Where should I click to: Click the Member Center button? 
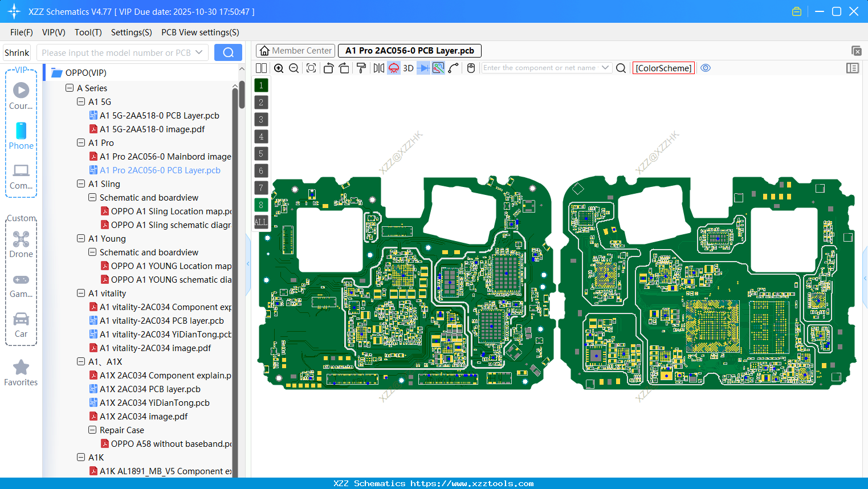(295, 50)
